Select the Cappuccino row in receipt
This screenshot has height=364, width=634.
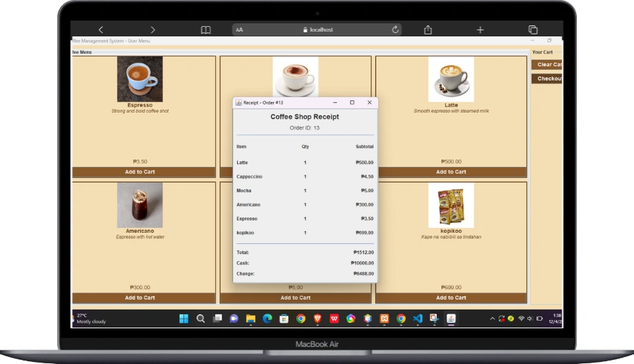[305, 177]
